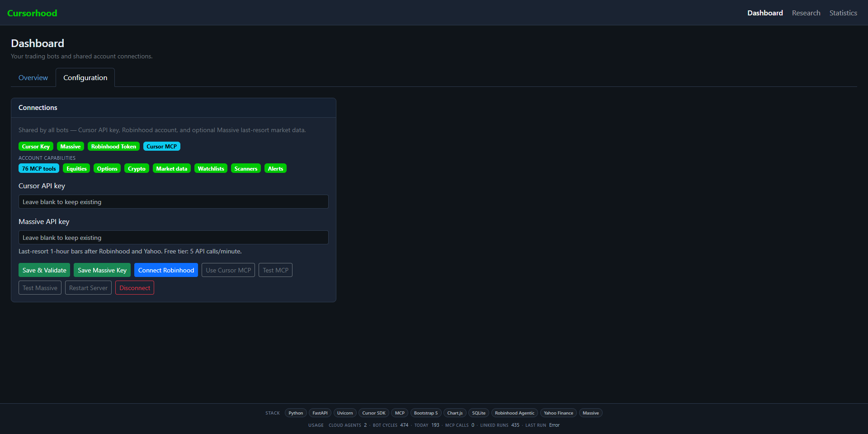868x434 pixels.
Task: Click the Options capability badge
Action: point(107,168)
